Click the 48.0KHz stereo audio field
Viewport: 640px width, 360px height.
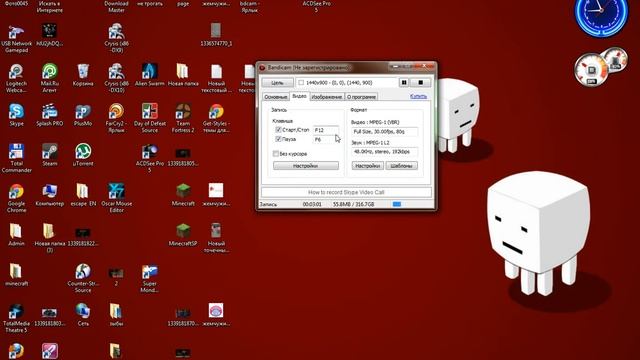click(384, 152)
